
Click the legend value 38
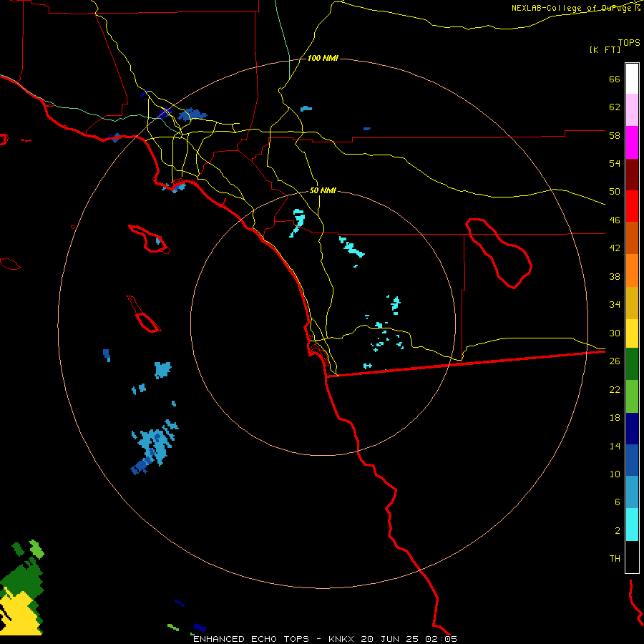(615, 276)
